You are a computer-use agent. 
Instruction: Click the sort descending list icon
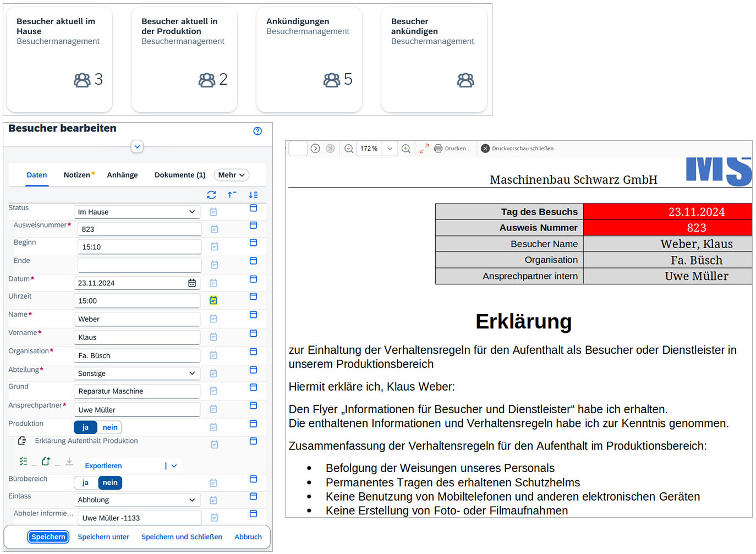(253, 195)
